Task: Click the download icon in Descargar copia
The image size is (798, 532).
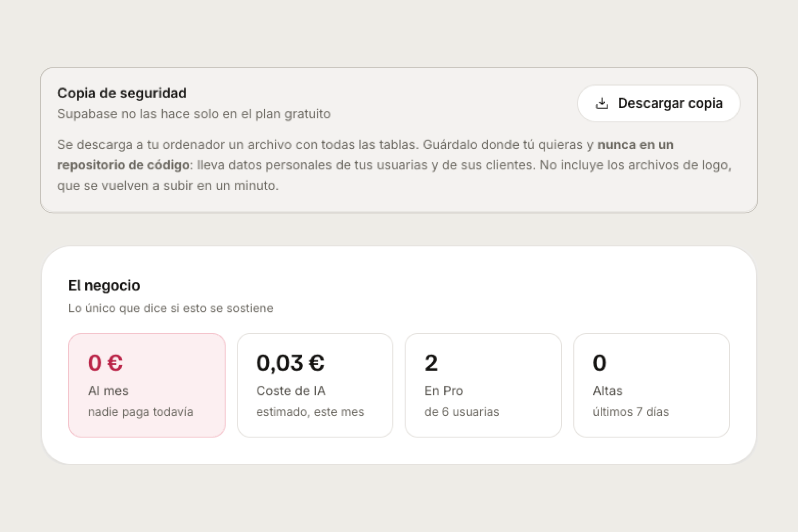Action: (x=602, y=103)
